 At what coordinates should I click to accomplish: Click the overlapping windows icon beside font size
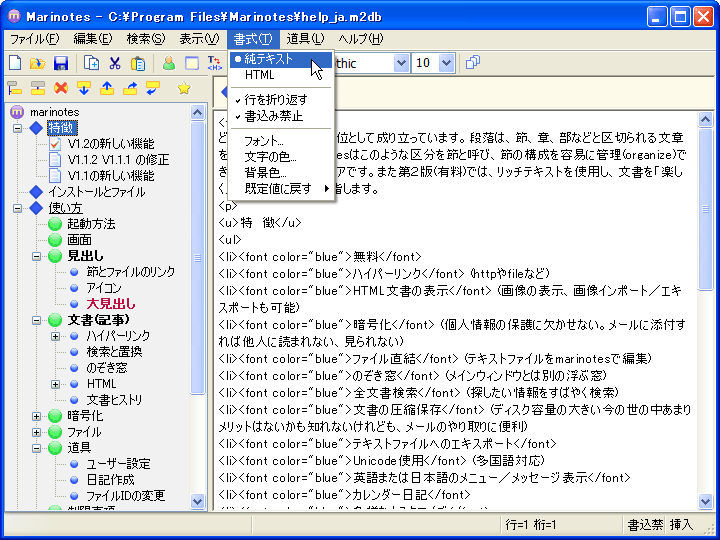tap(472, 62)
